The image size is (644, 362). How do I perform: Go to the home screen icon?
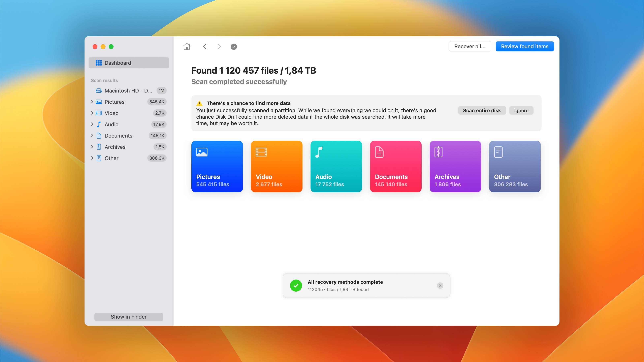187,46
